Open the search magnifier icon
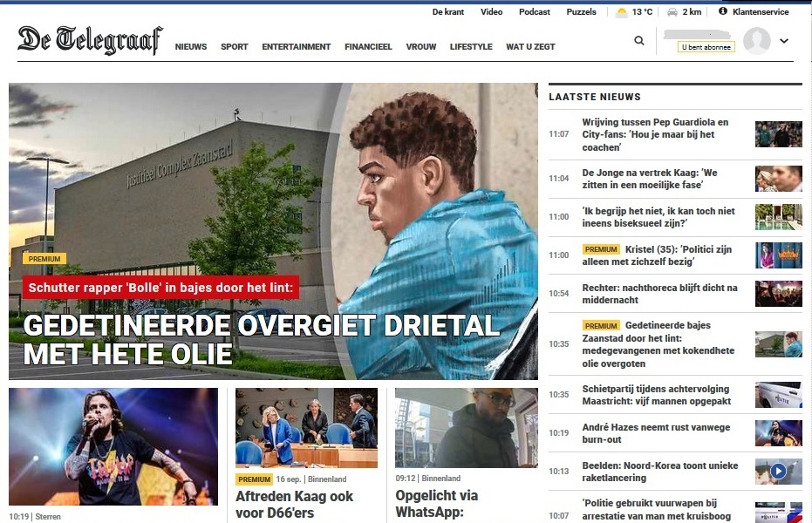Viewport: 812px width, 523px height. coord(639,40)
